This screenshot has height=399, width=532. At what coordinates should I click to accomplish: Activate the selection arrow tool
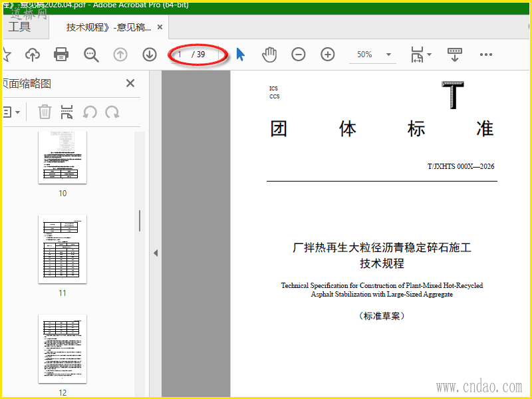(x=240, y=55)
